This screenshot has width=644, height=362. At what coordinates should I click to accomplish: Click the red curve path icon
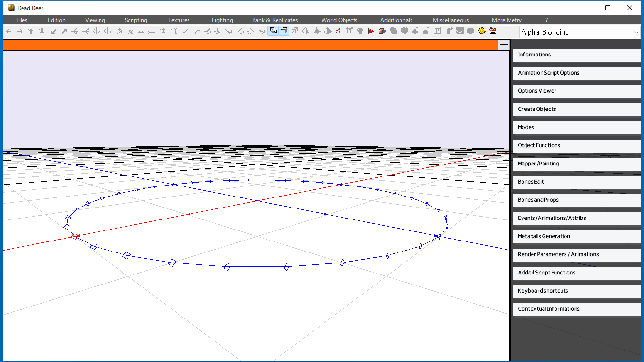pyautogui.click(x=339, y=31)
